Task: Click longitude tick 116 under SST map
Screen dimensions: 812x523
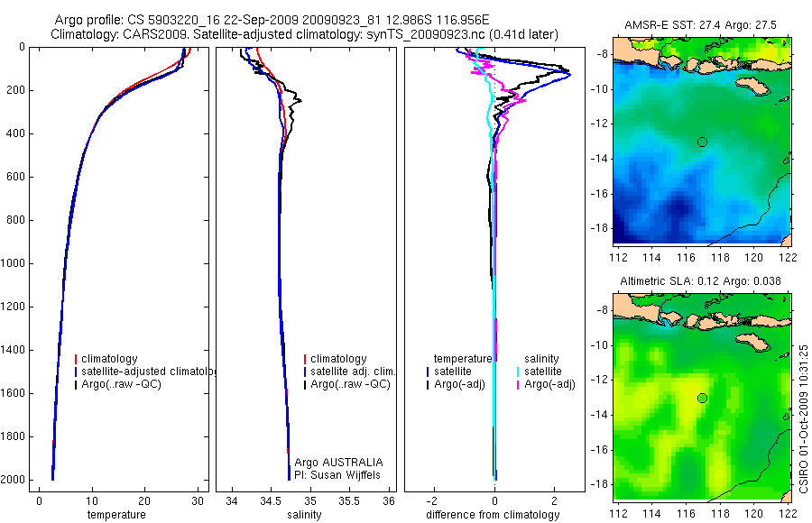Action: pos(686,257)
